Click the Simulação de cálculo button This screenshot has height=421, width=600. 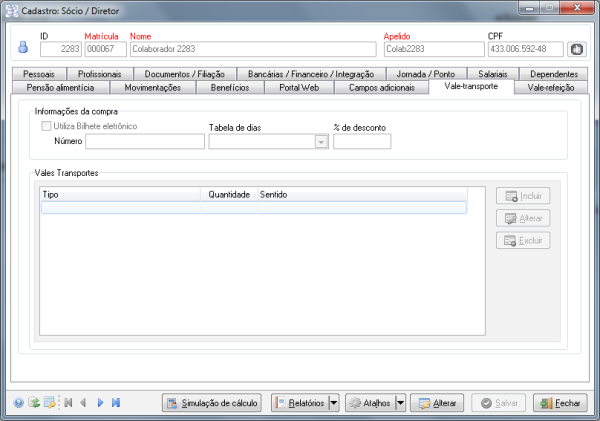pyautogui.click(x=212, y=403)
